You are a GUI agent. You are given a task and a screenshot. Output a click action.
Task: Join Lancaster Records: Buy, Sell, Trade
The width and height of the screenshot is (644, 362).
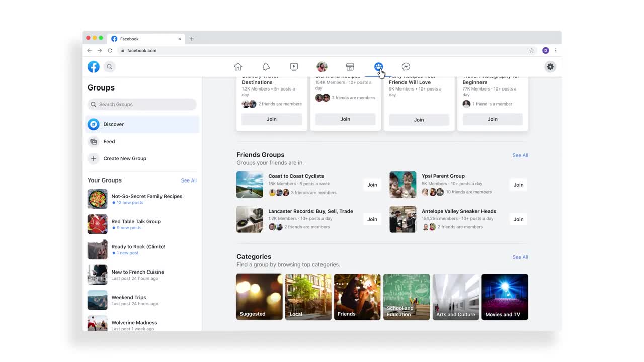click(372, 219)
